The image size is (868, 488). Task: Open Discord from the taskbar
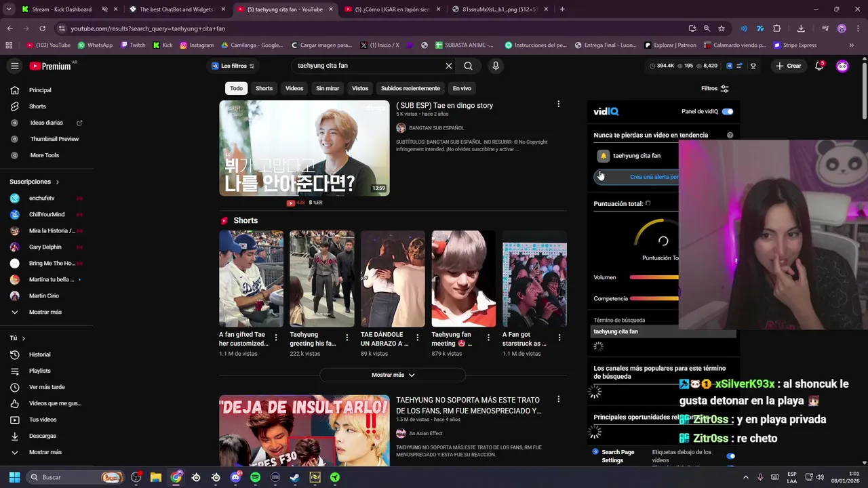point(235,477)
